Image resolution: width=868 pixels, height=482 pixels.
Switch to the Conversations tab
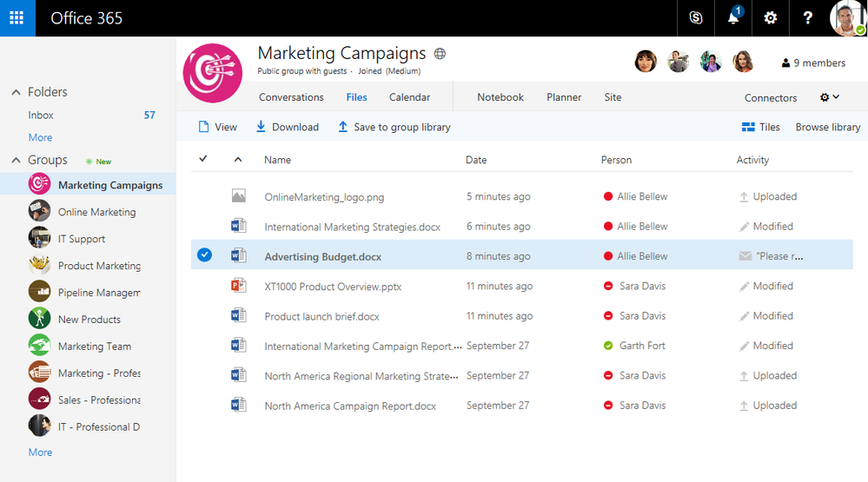(x=291, y=97)
